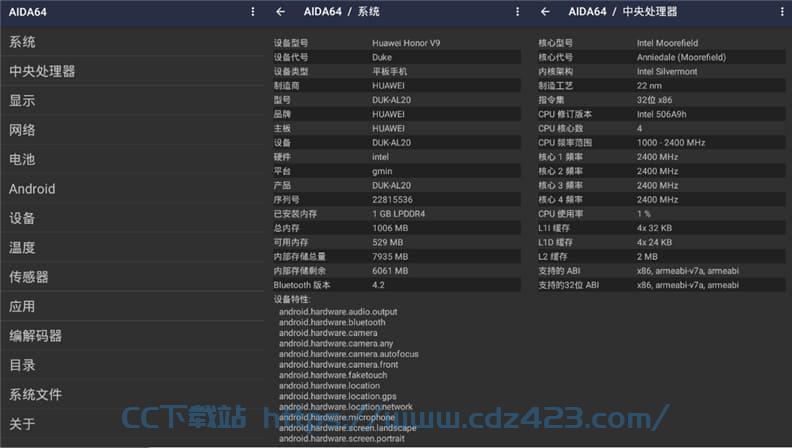Select the 1 GB LPDDR4 installed memory value

(x=399, y=214)
